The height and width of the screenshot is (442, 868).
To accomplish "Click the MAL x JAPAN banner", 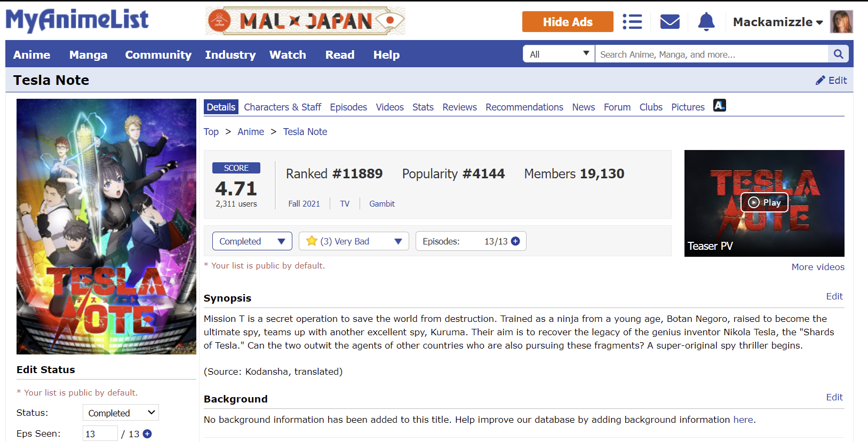I will pyautogui.click(x=305, y=21).
